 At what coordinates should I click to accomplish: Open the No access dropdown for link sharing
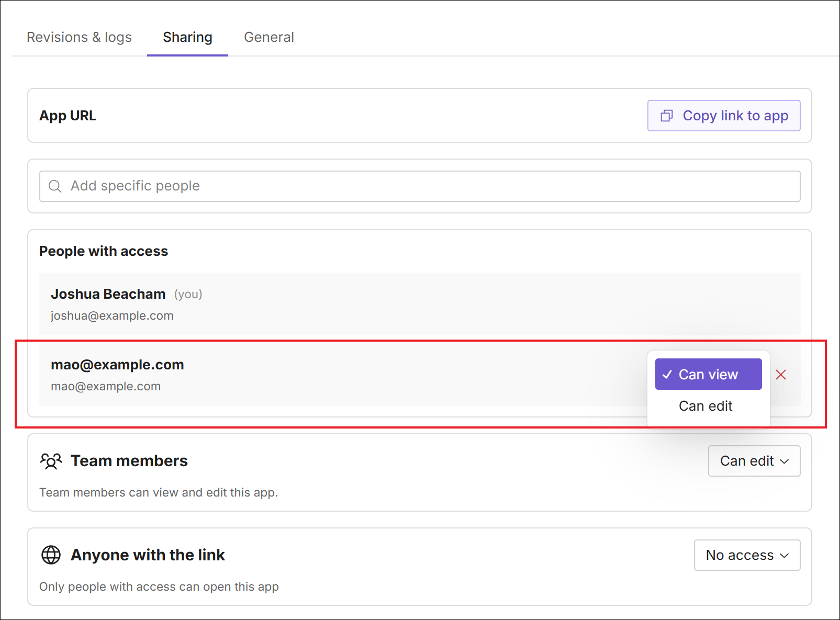[747, 555]
